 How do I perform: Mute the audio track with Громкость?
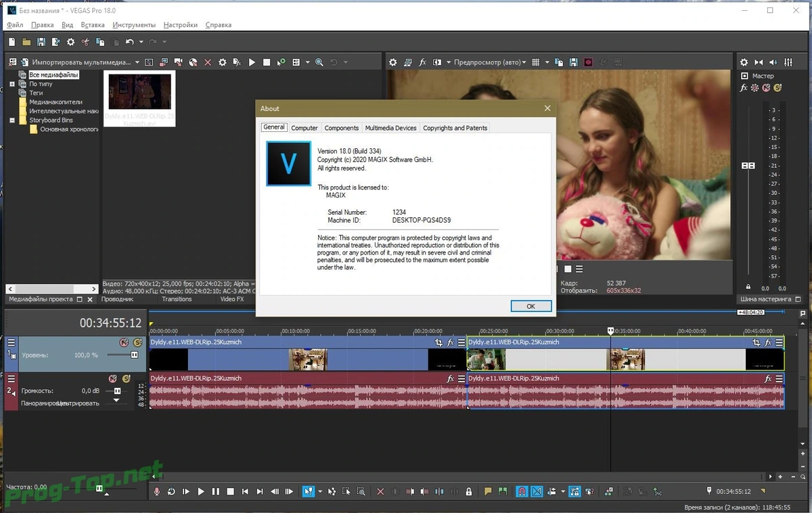click(113, 378)
